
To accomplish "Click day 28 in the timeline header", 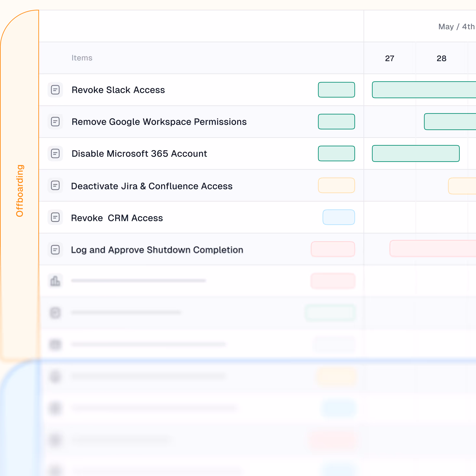I will (441, 58).
